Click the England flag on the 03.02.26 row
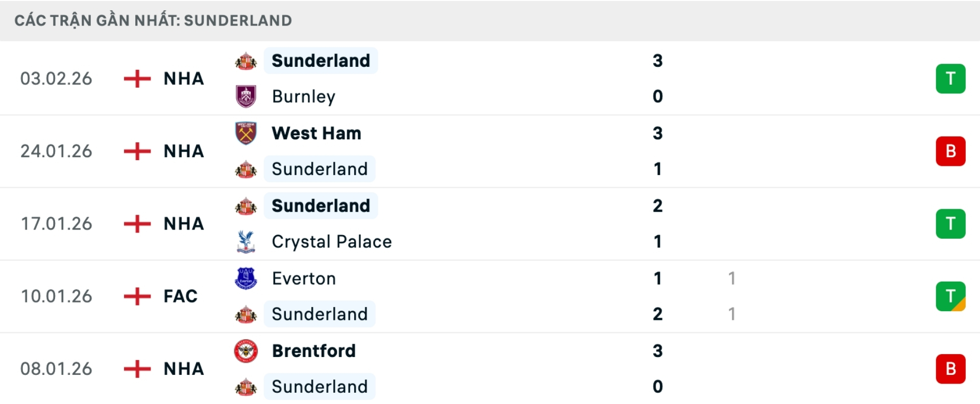This screenshot has width=980, height=404. point(137,79)
